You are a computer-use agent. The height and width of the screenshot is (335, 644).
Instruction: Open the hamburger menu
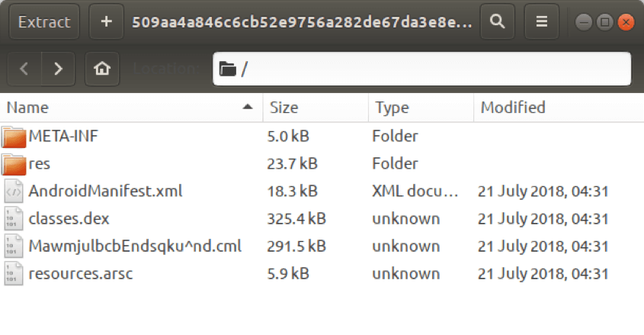542,22
